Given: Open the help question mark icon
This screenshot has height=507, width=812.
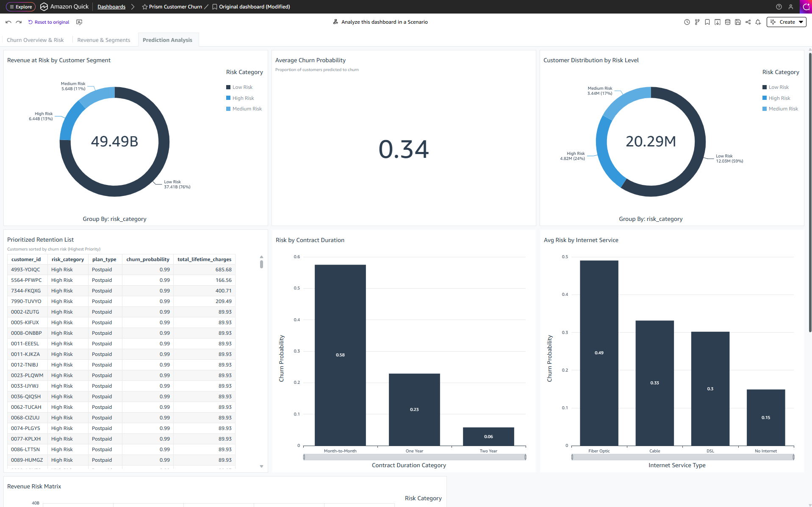Looking at the screenshot, I should click(x=779, y=7).
